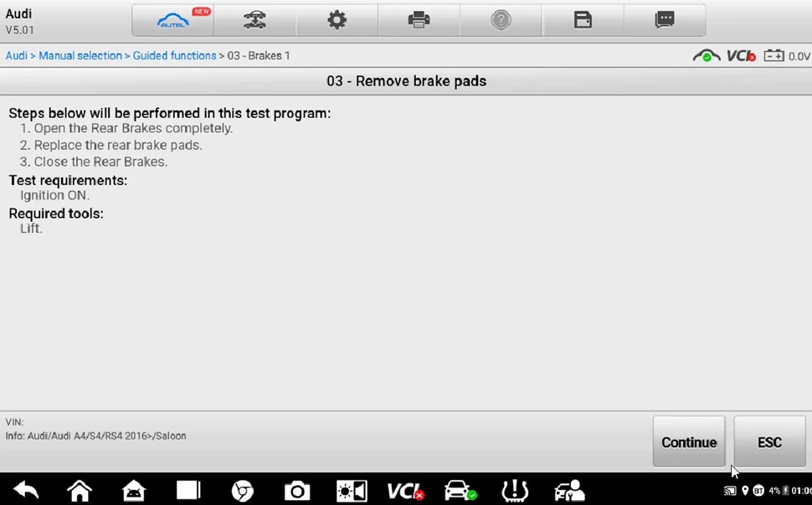Viewport: 812px width, 505px height.
Task: Click the Continue button
Action: [x=689, y=442]
